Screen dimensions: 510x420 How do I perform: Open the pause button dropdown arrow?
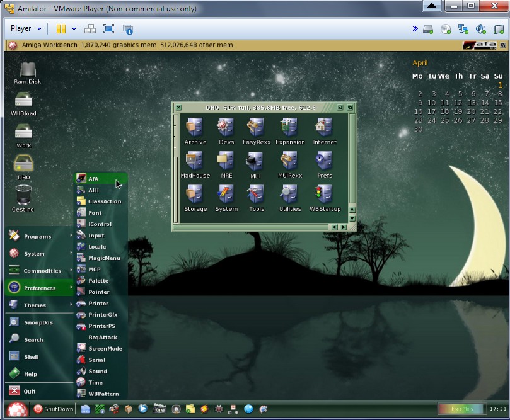[74, 29]
